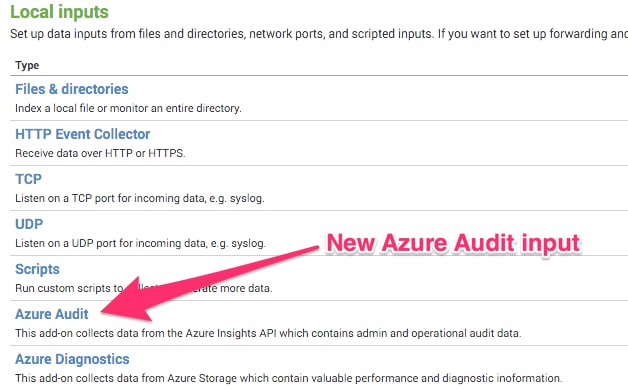
Task: Select the UDP input type link
Action: coord(29,224)
